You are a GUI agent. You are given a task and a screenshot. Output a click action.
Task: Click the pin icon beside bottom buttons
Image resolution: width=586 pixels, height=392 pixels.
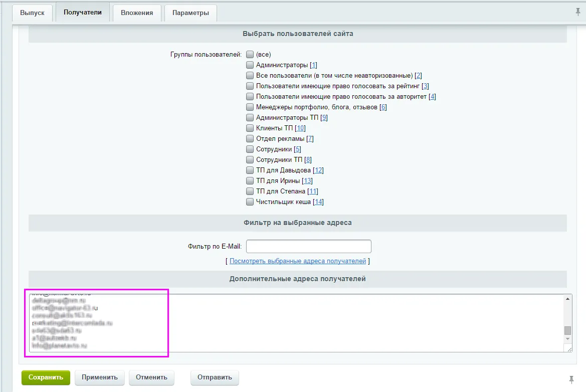571,379
